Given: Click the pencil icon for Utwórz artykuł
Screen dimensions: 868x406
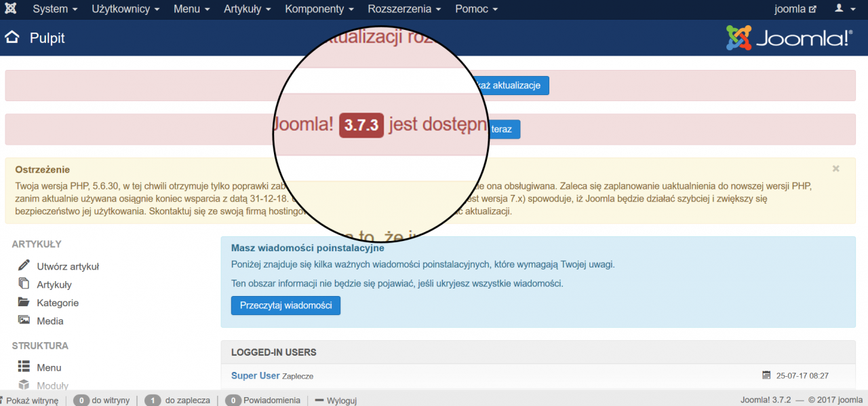Looking at the screenshot, I should (24, 265).
